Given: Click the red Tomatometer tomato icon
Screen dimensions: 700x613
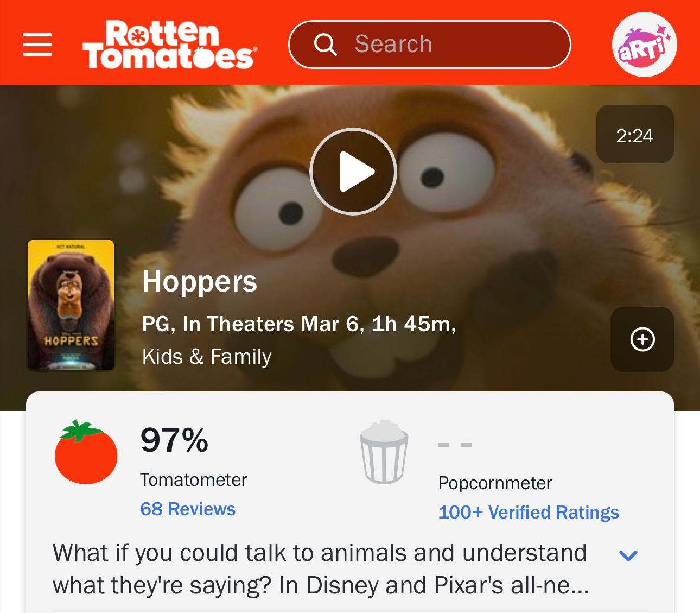Looking at the screenshot, I should coord(86,452).
